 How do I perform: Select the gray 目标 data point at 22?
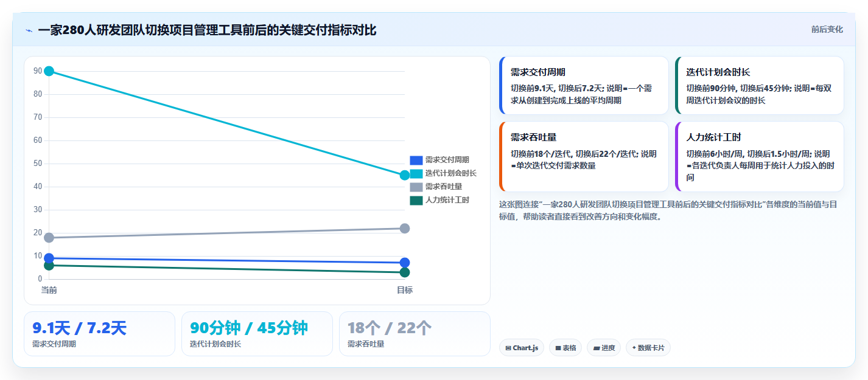click(x=405, y=229)
